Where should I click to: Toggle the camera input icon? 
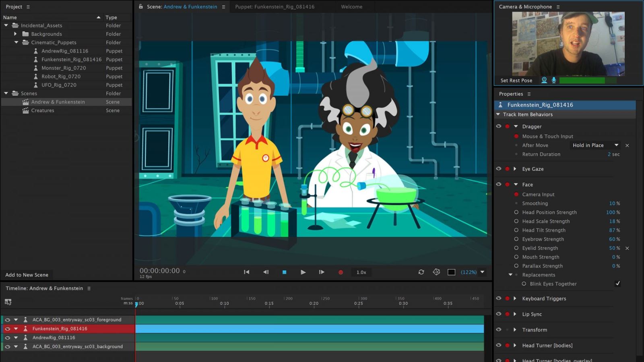544,80
